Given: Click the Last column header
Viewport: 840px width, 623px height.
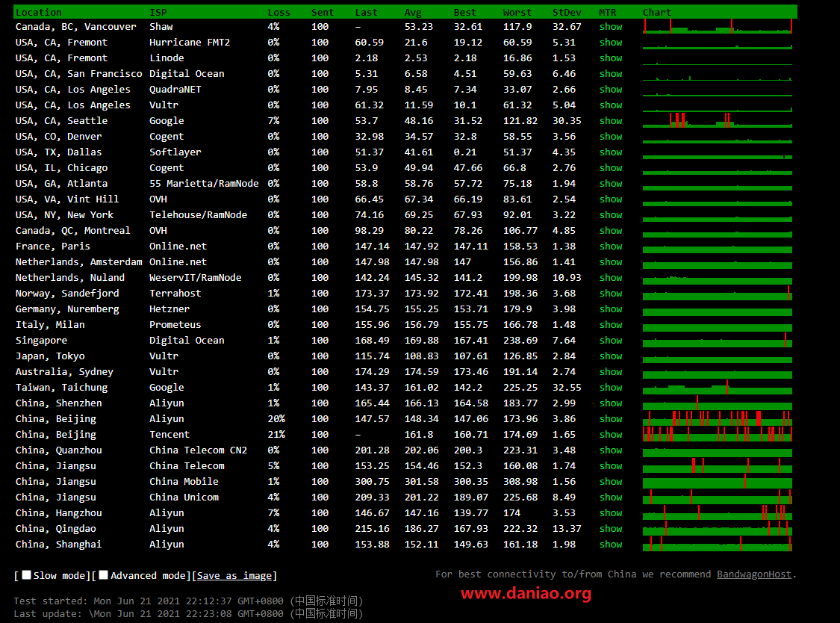Looking at the screenshot, I should pos(366,12).
